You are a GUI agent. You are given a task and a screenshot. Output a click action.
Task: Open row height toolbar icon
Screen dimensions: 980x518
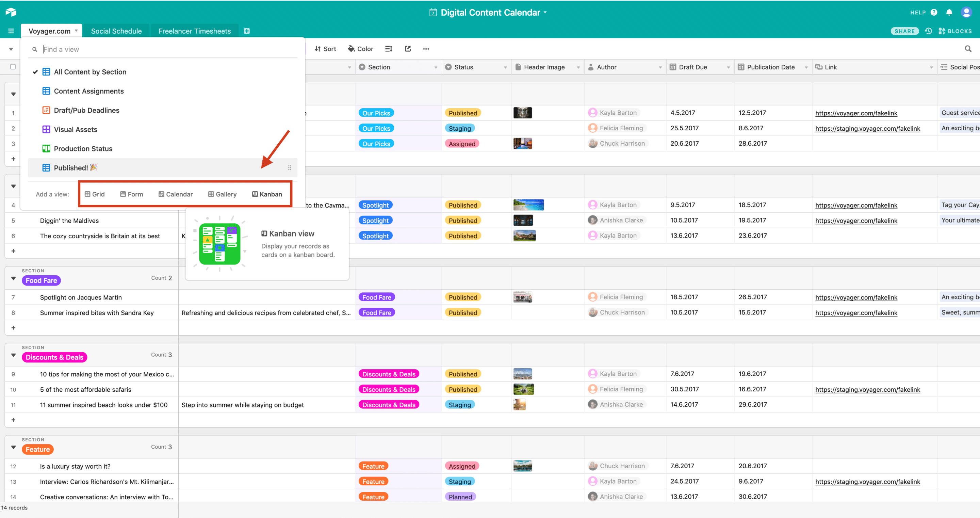coord(388,49)
